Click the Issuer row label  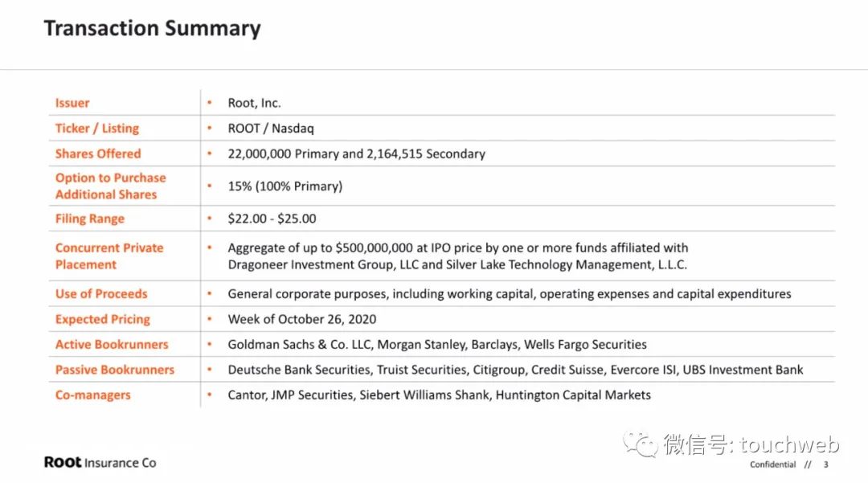tap(72, 103)
